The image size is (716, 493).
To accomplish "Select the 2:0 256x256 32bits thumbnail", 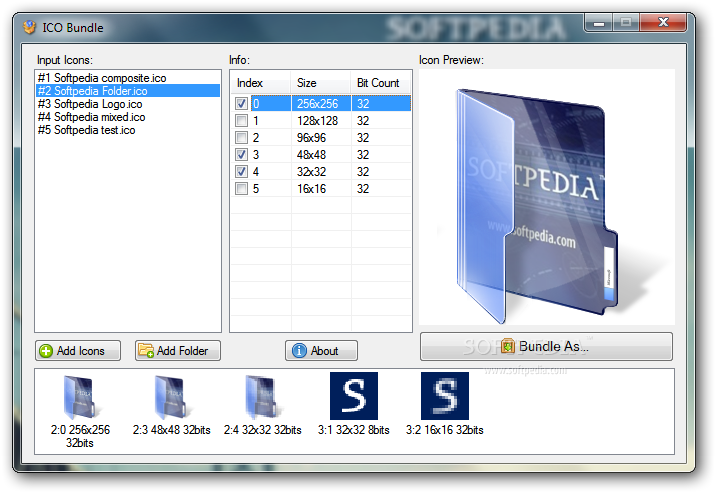I will pos(80,410).
